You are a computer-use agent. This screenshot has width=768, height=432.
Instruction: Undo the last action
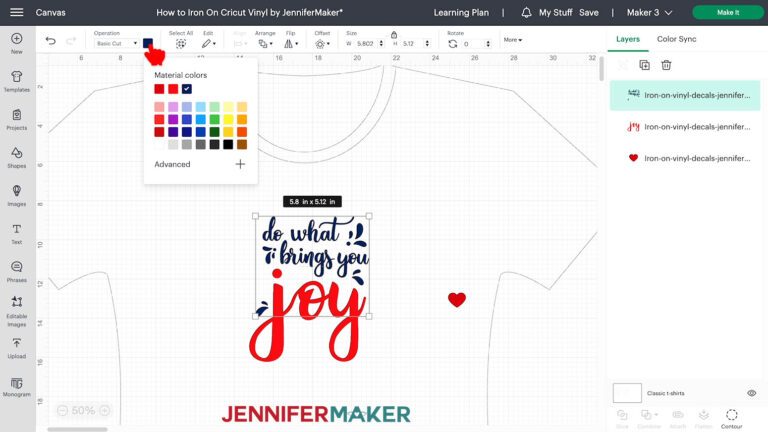pos(50,41)
